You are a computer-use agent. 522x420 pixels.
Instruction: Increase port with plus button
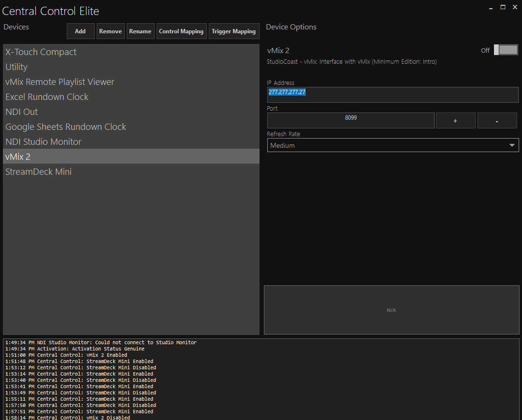pyautogui.click(x=455, y=121)
